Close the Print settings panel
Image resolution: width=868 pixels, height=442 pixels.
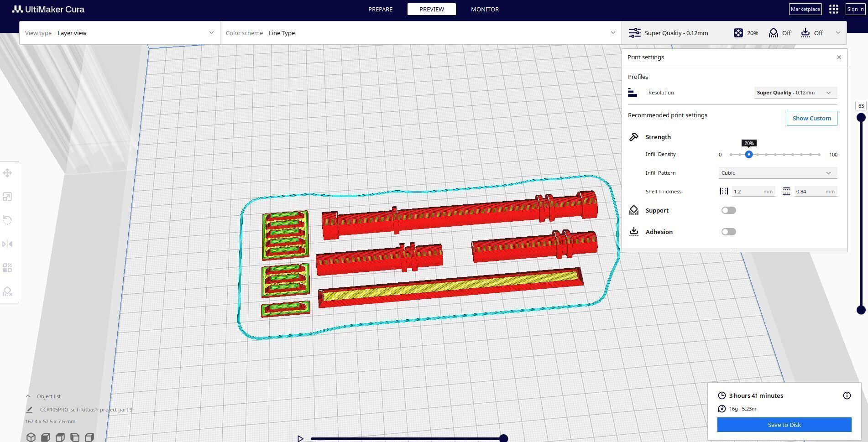pyautogui.click(x=839, y=57)
